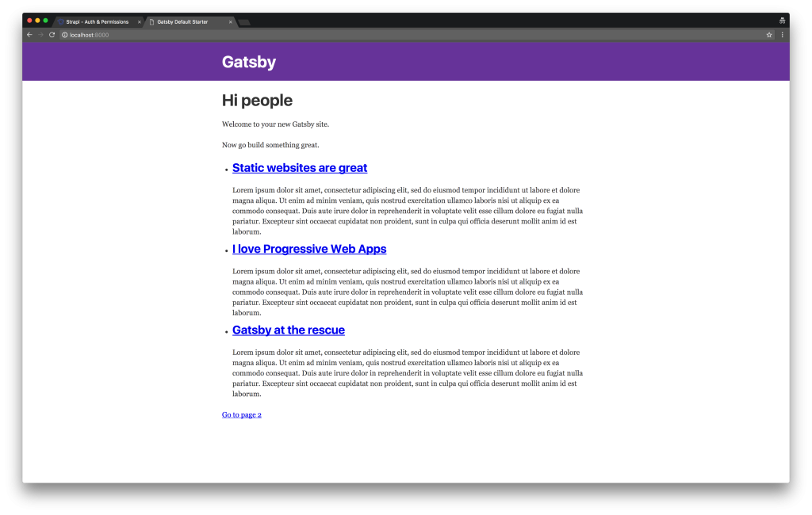Click the incognito icon at top right
This screenshot has height=515, width=812.
782,21
